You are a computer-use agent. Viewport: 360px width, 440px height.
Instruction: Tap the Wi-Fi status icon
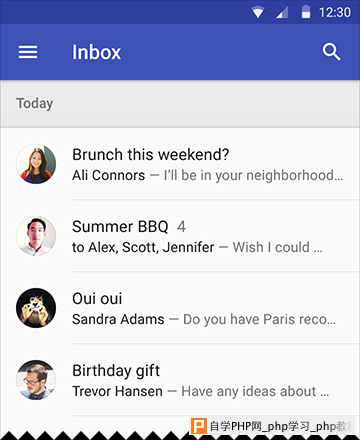pos(258,13)
